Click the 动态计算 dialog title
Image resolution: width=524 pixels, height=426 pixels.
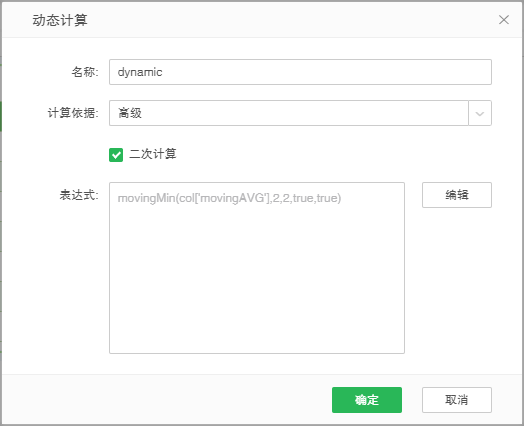point(60,20)
